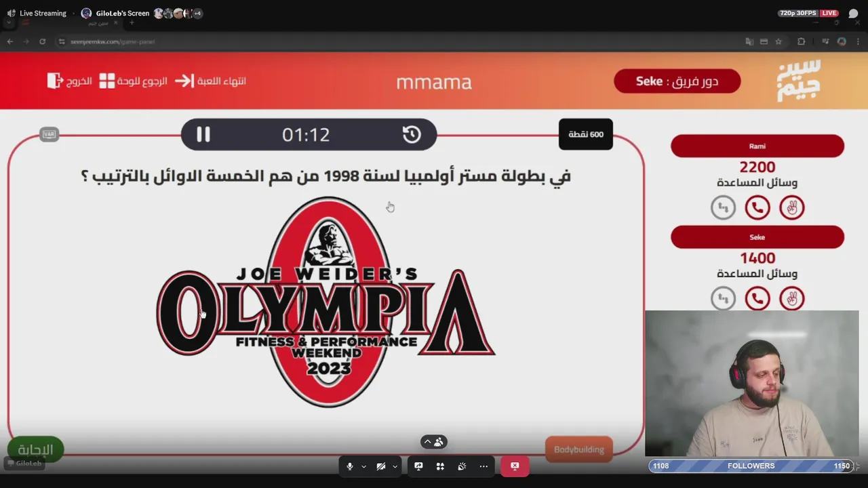Click the GiloLeb's Screen title
This screenshot has height=488, width=868.
pos(122,13)
